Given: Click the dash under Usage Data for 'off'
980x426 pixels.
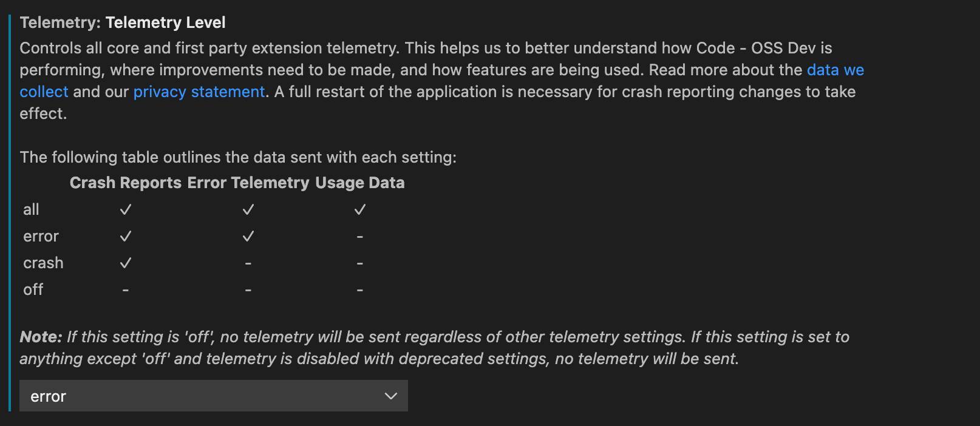Looking at the screenshot, I should point(359,289).
